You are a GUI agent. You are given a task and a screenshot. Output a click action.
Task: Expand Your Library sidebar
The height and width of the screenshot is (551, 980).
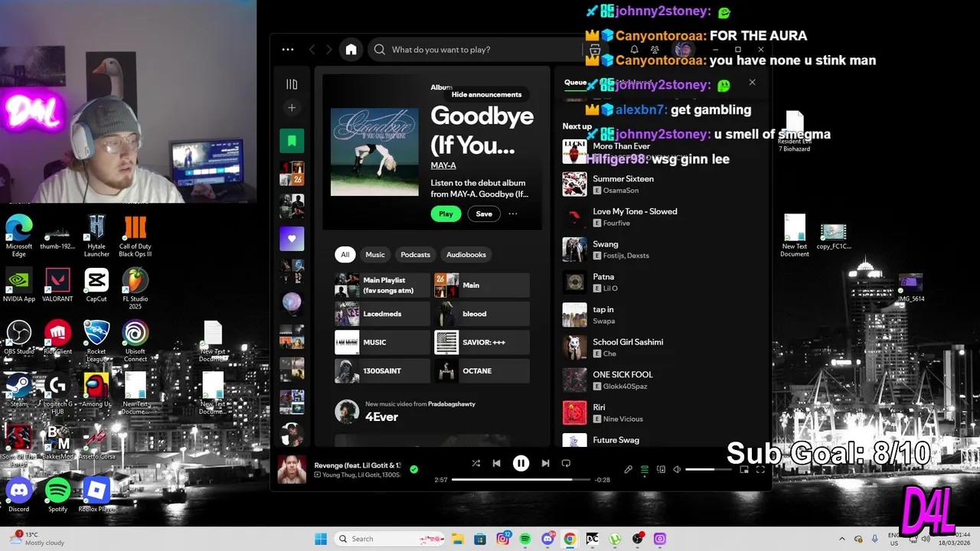(x=292, y=84)
